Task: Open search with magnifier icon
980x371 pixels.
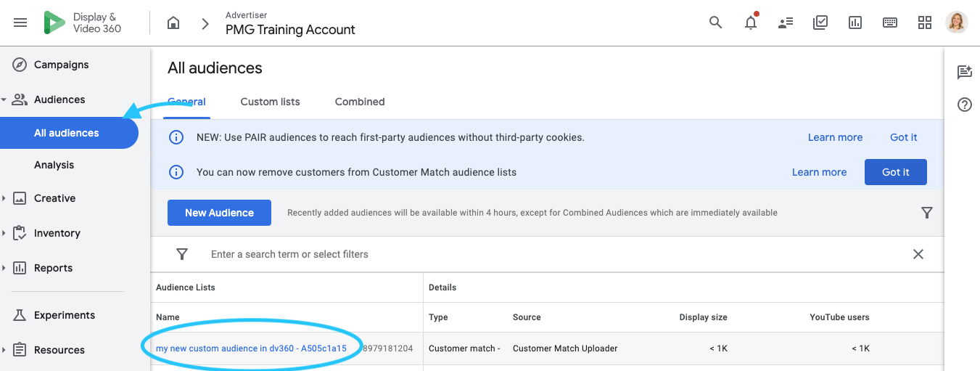Action: pyautogui.click(x=715, y=23)
